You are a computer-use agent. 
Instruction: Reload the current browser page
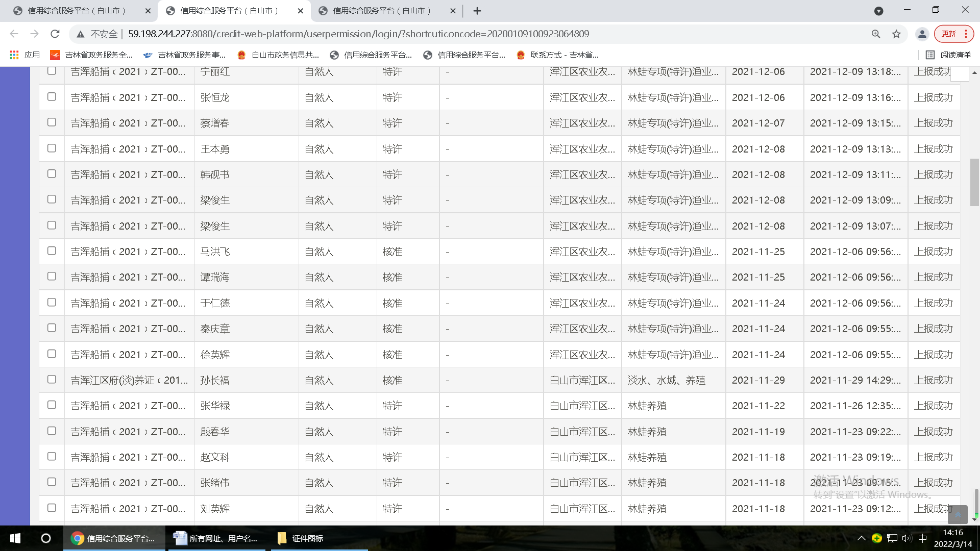coord(55,34)
